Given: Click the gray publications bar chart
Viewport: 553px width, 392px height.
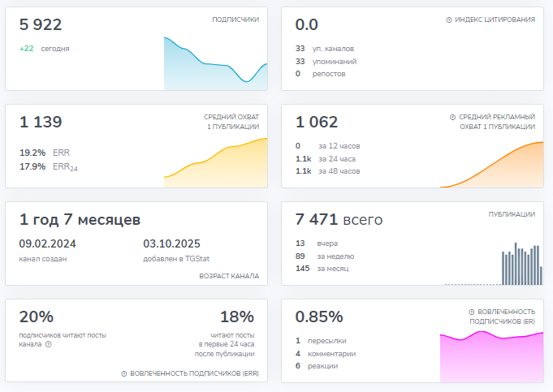Looking at the screenshot, I should (521, 264).
